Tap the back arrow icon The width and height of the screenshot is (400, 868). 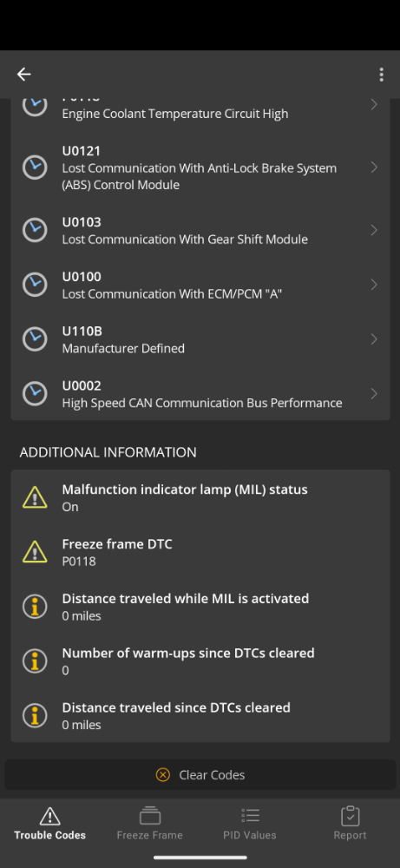click(23, 74)
